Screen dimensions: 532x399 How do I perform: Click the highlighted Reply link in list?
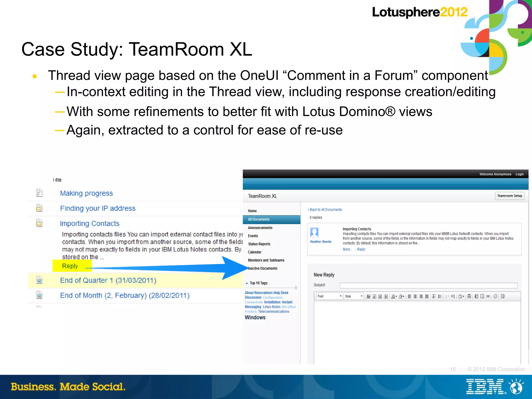[x=70, y=266]
